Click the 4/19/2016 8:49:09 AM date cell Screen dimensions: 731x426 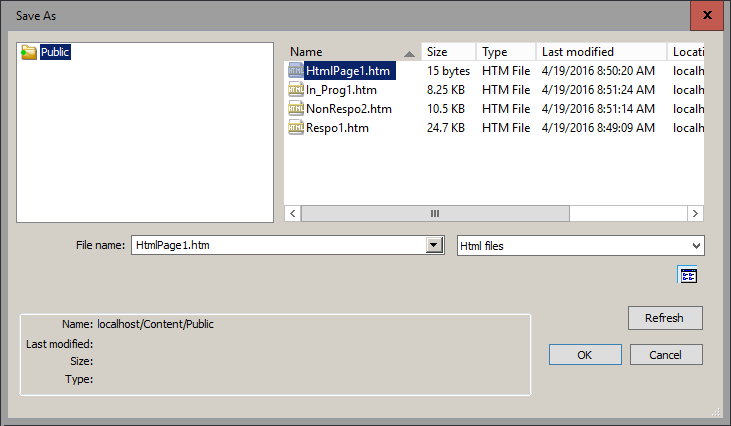click(598, 128)
